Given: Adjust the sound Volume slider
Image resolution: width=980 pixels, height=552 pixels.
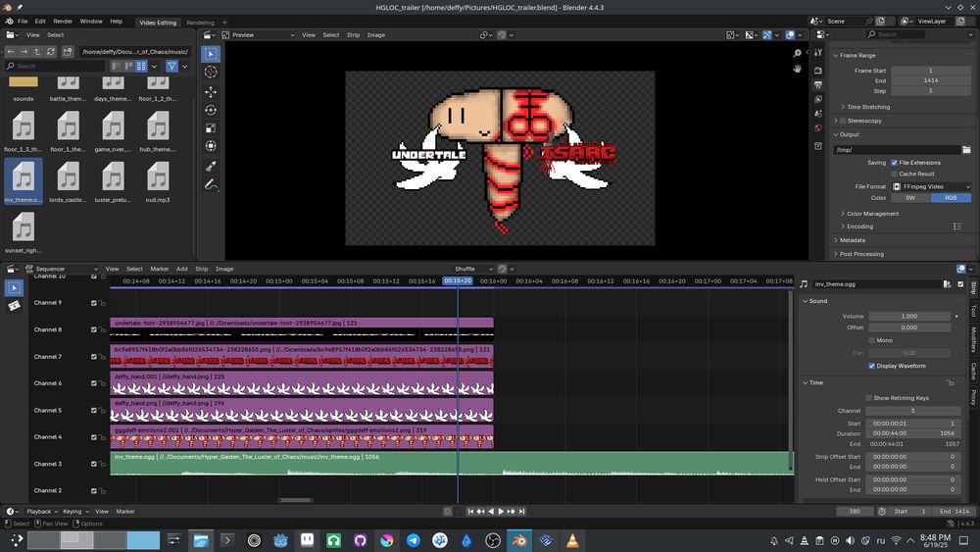Looking at the screenshot, I should click(x=909, y=317).
